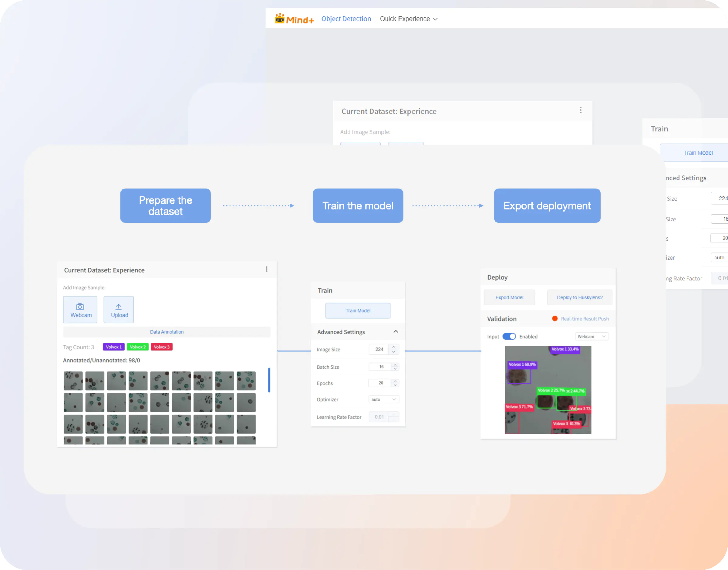This screenshot has height=570, width=728.
Task: Open the Quick Experience menu
Action: (408, 19)
